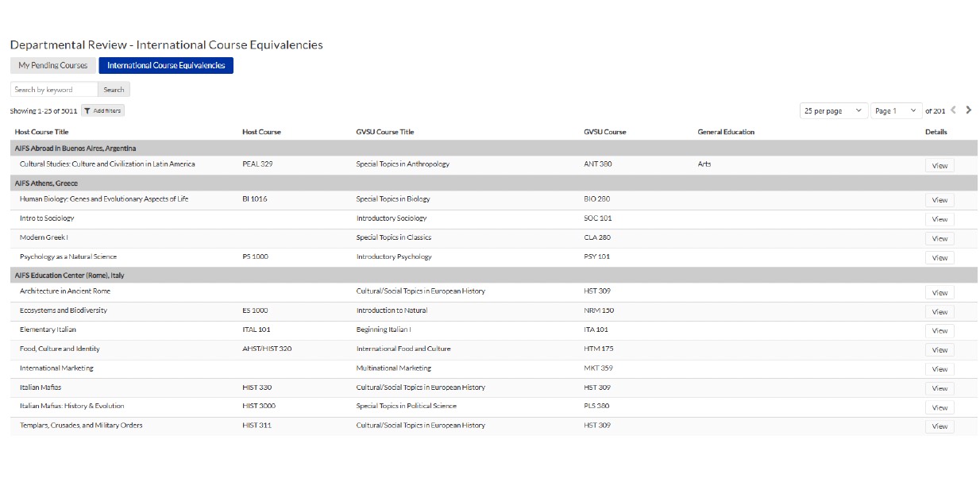View details for International Marketing row

click(939, 369)
